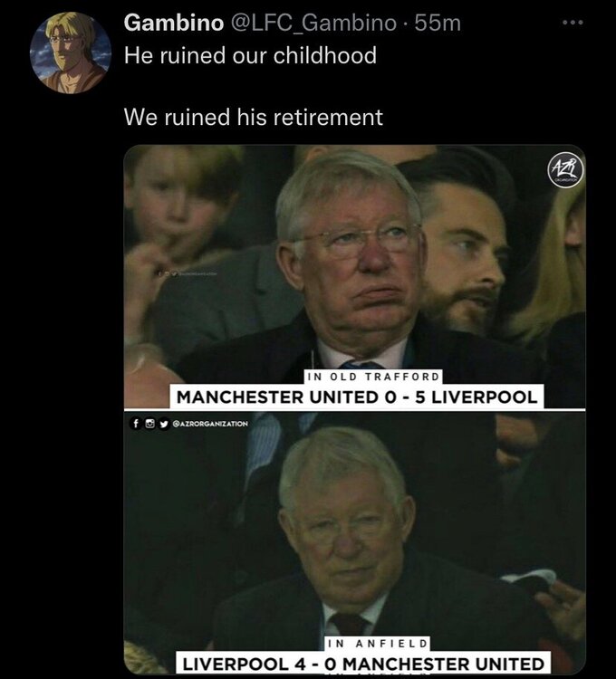Open the top photo of the attached image
This screenshot has width=616, height=679.
pyautogui.click(x=355, y=277)
